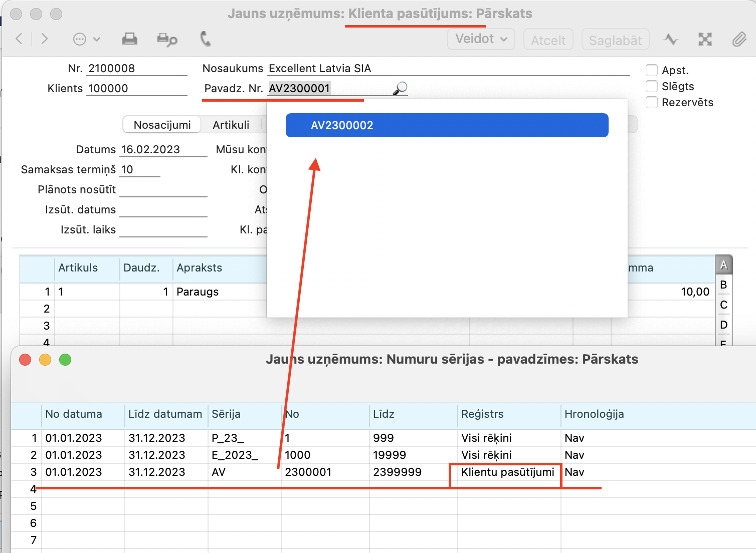Open the attachments paperclip icon

739,40
